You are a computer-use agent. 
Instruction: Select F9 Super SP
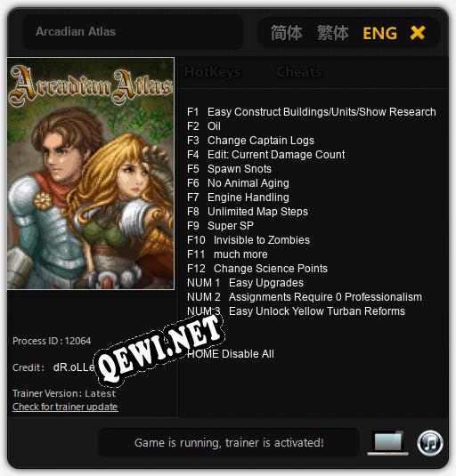click(220, 226)
